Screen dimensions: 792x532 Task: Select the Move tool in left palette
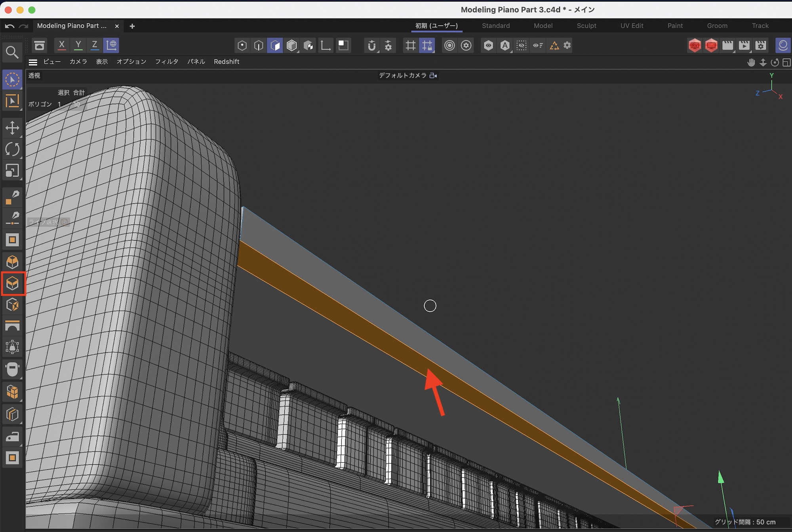point(12,128)
